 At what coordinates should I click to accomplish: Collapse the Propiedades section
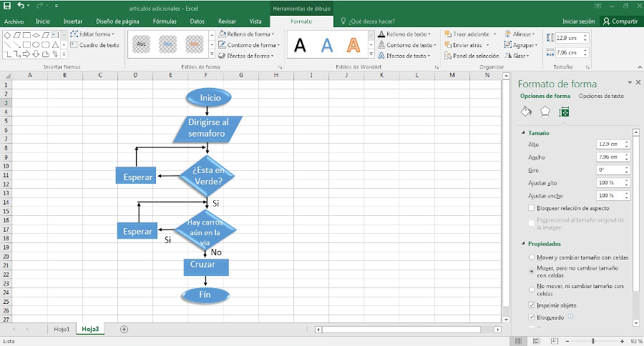[x=523, y=244]
